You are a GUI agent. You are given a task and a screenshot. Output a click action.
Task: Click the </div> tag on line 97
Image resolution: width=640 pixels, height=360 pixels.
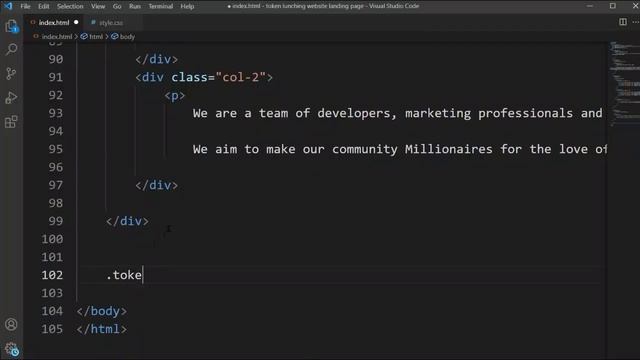pos(157,185)
